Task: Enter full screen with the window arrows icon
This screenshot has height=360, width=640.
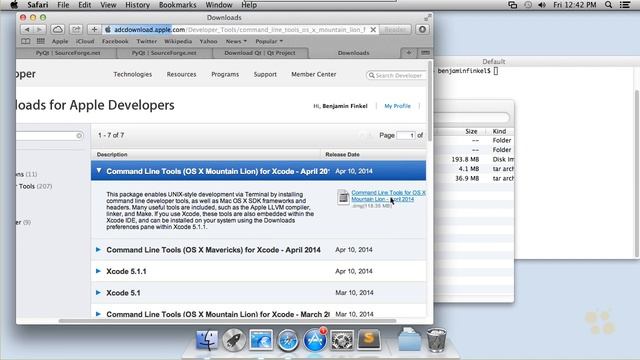Action: tap(427, 18)
